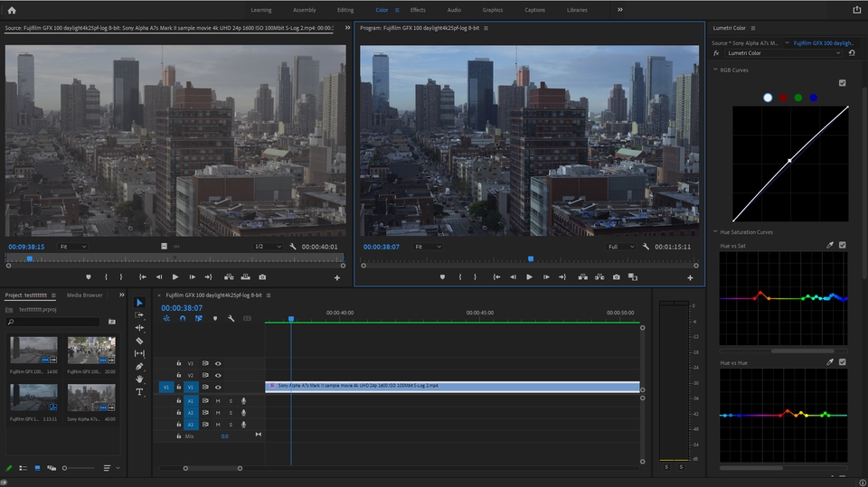Switch to the Editing workspace tab
The height and width of the screenshot is (487, 868).
(345, 10)
